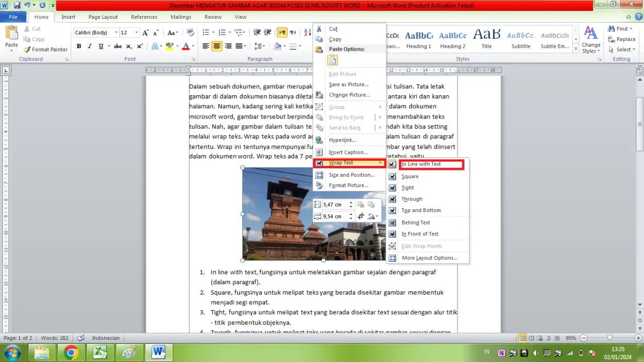This screenshot has width=644, height=362.
Task: Click the Sort icon
Action: [x=307, y=32]
